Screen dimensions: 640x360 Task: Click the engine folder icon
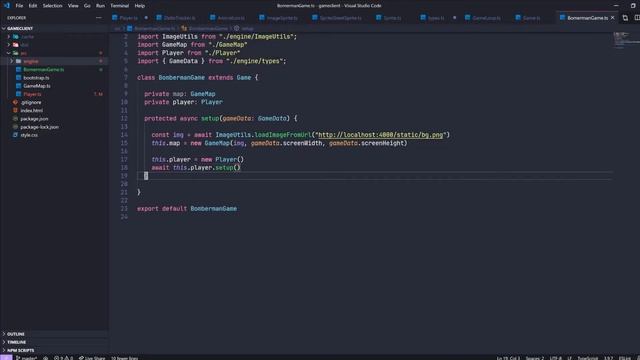click(18, 61)
